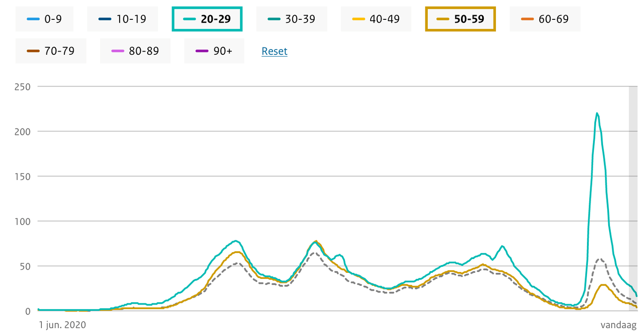Toggle the 70-79 age group line
The height and width of the screenshot is (335, 644).
click(x=51, y=51)
